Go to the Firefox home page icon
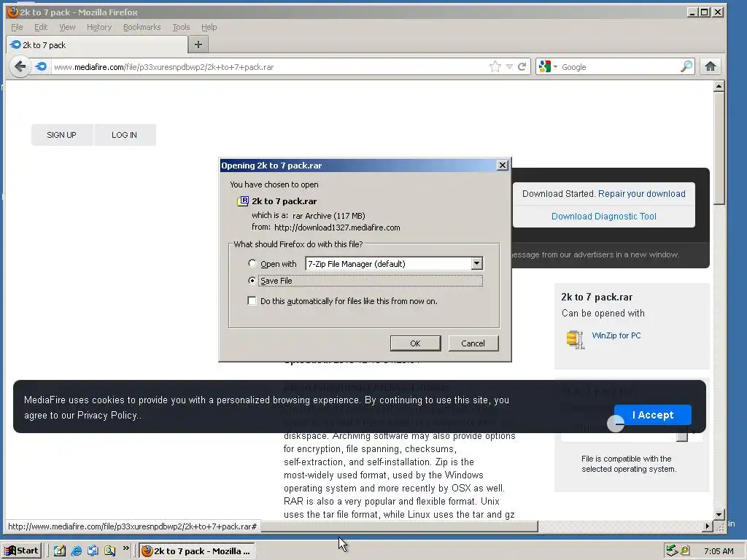 [711, 66]
